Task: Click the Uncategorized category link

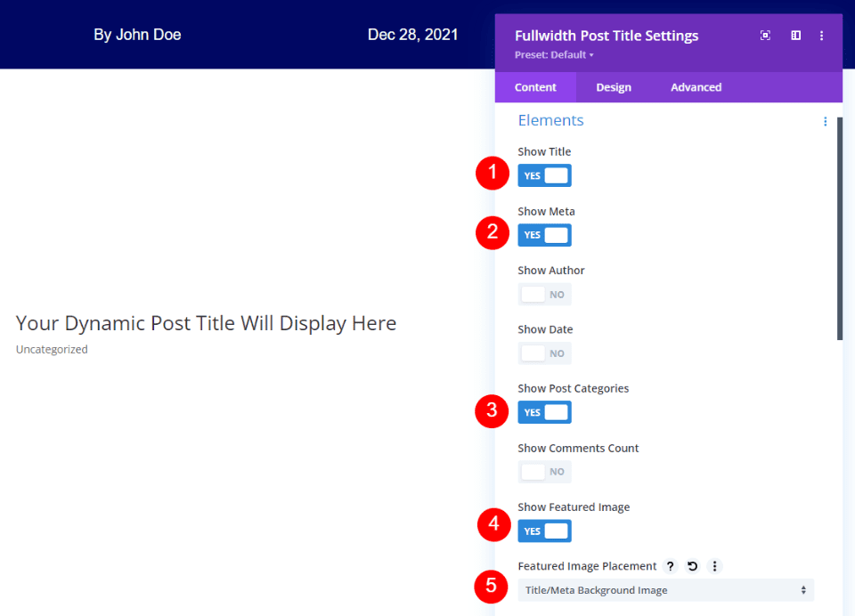Action: click(51, 348)
